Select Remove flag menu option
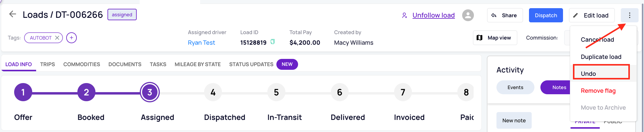Image resolution: width=644 pixels, height=132 pixels. tap(598, 91)
